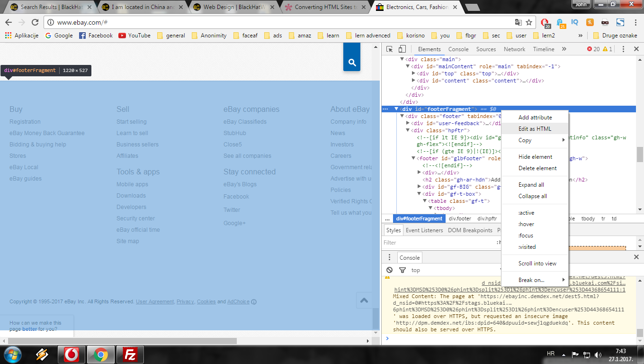Click Collapse all in the context menu
Screen dimensions: 644x364
pyautogui.click(x=535, y=196)
